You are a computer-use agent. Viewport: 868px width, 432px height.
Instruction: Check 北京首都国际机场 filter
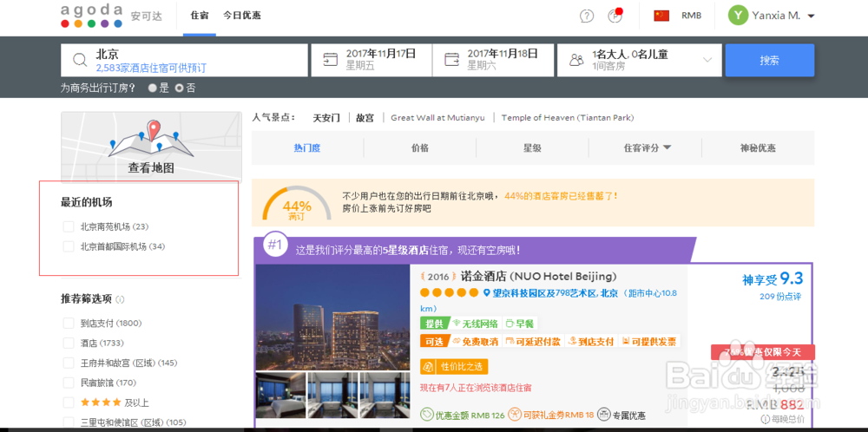(69, 246)
